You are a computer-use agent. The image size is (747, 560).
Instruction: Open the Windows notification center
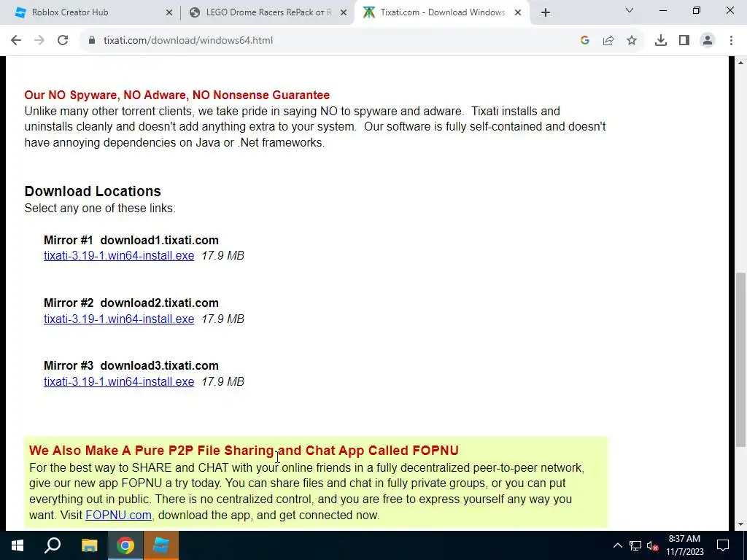point(723,545)
